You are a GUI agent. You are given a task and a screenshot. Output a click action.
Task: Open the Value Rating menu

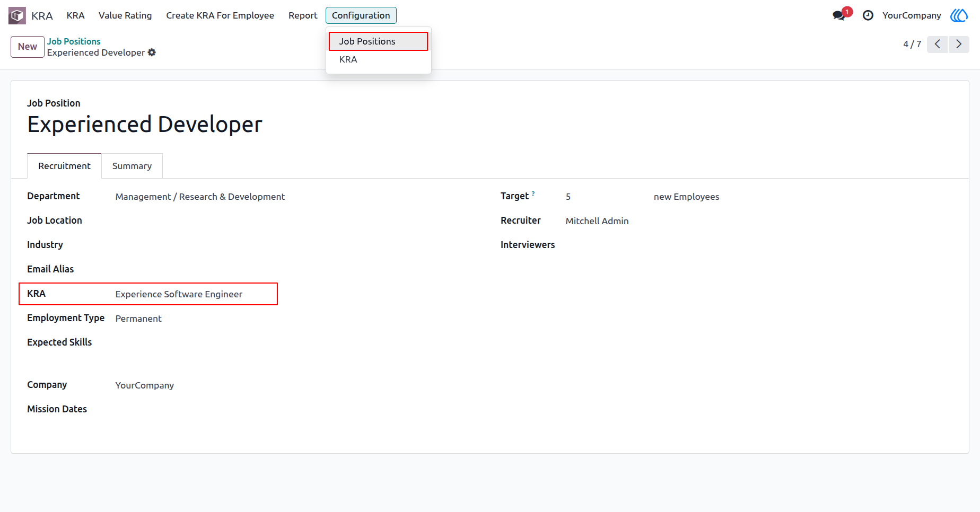coord(125,15)
